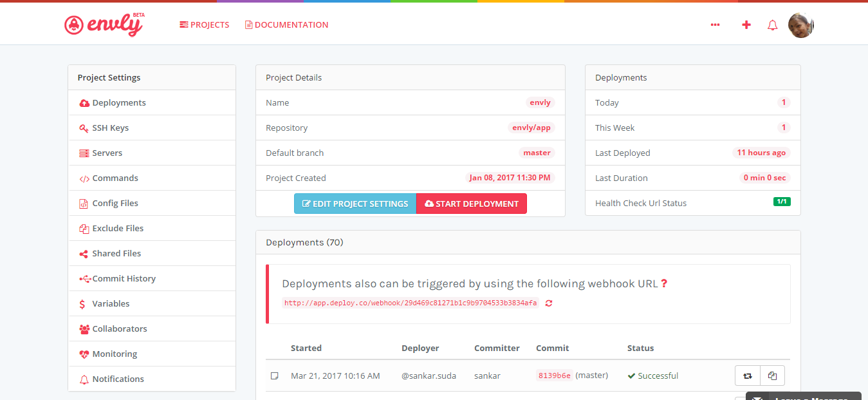This screenshot has height=400, width=868.
Task: Open Variables section
Action: (x=152, y=304)
